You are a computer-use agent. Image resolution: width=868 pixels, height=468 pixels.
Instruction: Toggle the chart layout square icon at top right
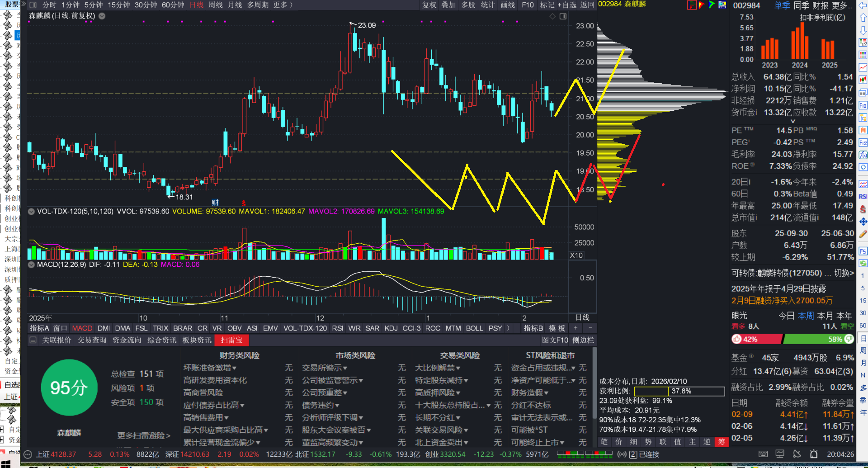click(563, 16)
